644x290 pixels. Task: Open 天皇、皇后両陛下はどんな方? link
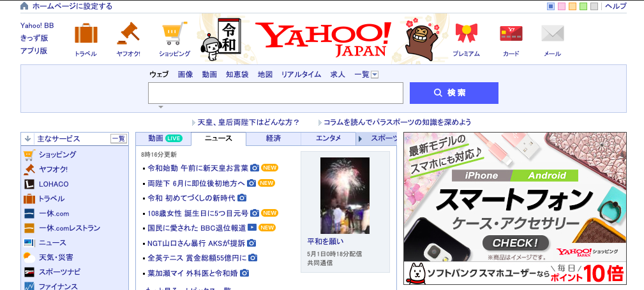[248, 122]
